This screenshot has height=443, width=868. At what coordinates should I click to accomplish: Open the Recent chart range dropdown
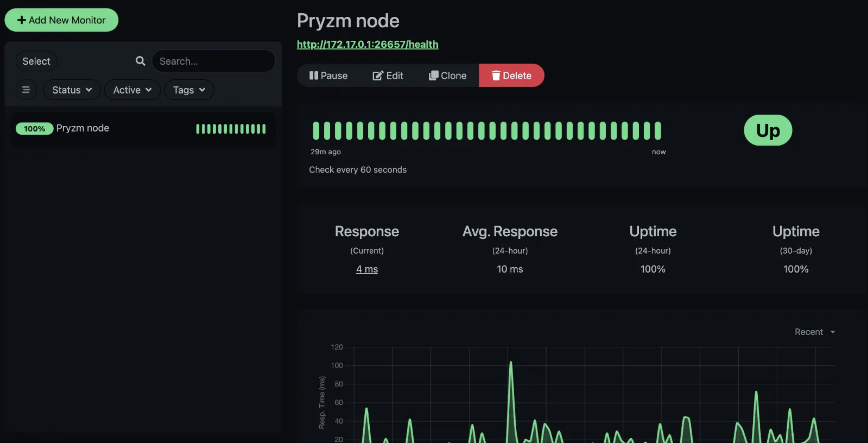click(x=815, y=332)
